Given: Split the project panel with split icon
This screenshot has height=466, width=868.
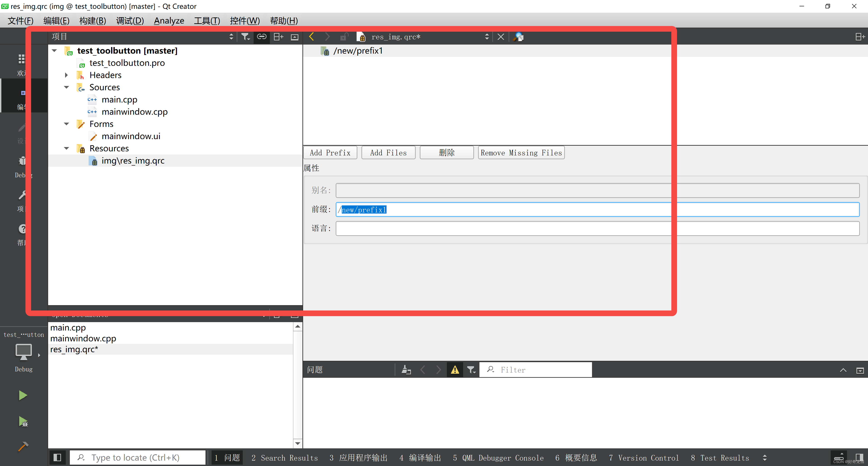Looking at the screenshot, I should pyautogui.click(x=278, y=37).
